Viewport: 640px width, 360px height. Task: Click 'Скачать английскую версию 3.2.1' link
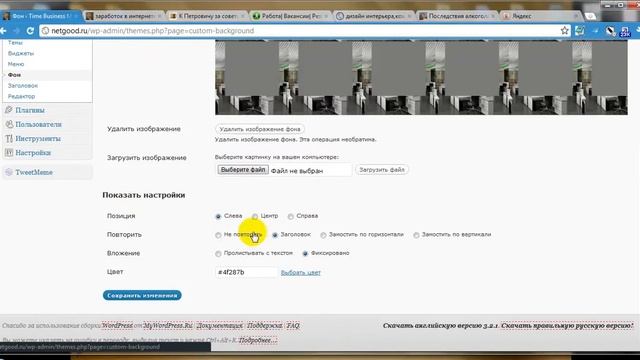coord(441,326)
